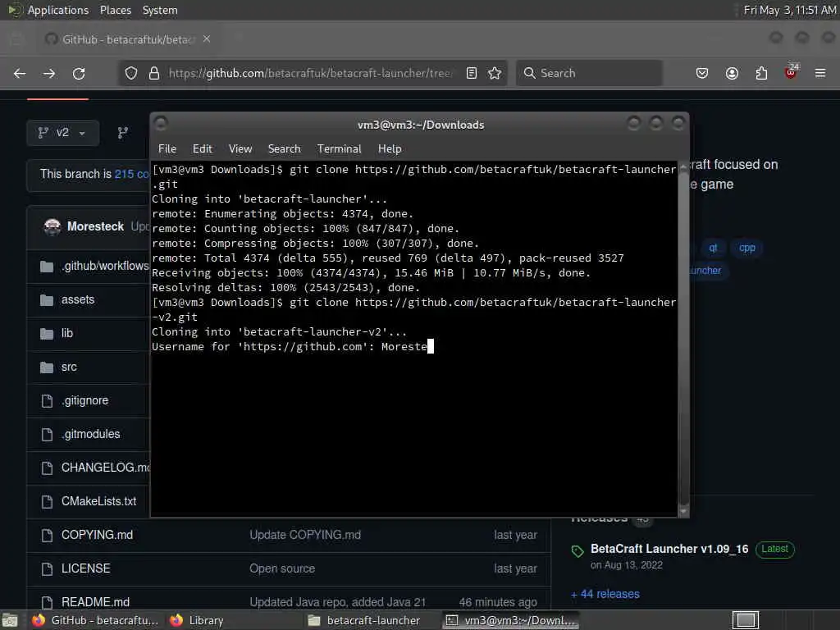Open Terminal Search menu
The height and width of the screenshot is (630, 840).
[284, 149]
